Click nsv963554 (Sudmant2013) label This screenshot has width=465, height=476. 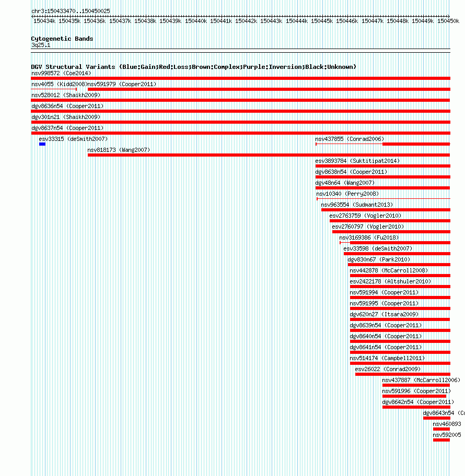coord(357,205)
